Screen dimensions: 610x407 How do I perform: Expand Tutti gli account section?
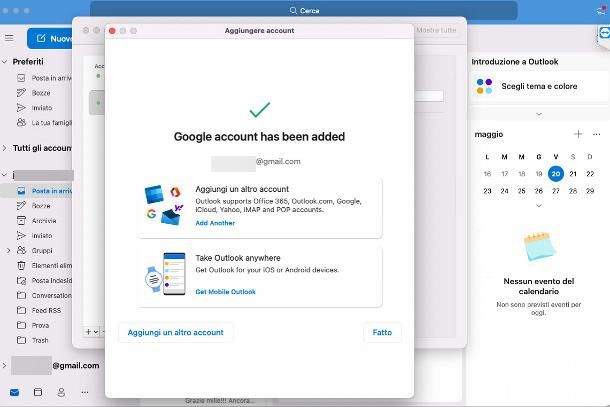tap(4, 148)
